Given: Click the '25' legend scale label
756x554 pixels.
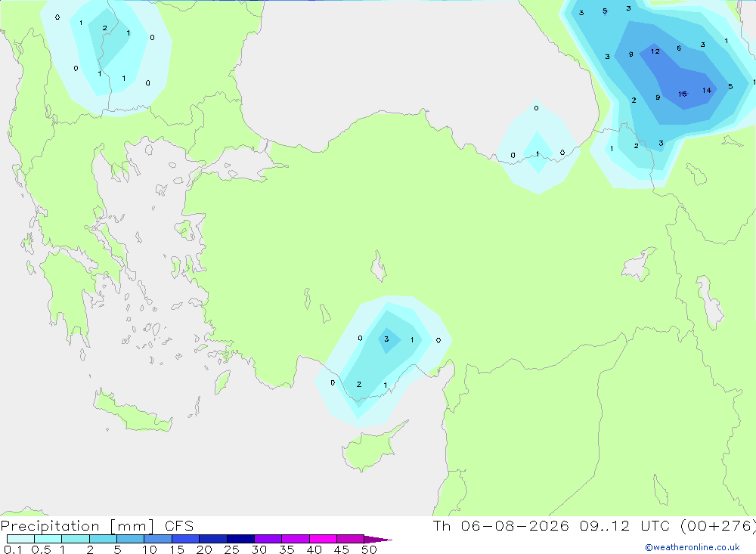Looking at the screenshot, I should pyautogui.click(x=231, y=549).
